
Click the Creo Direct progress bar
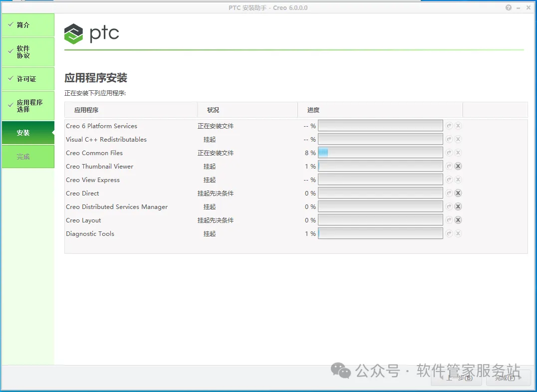point(380,193)
